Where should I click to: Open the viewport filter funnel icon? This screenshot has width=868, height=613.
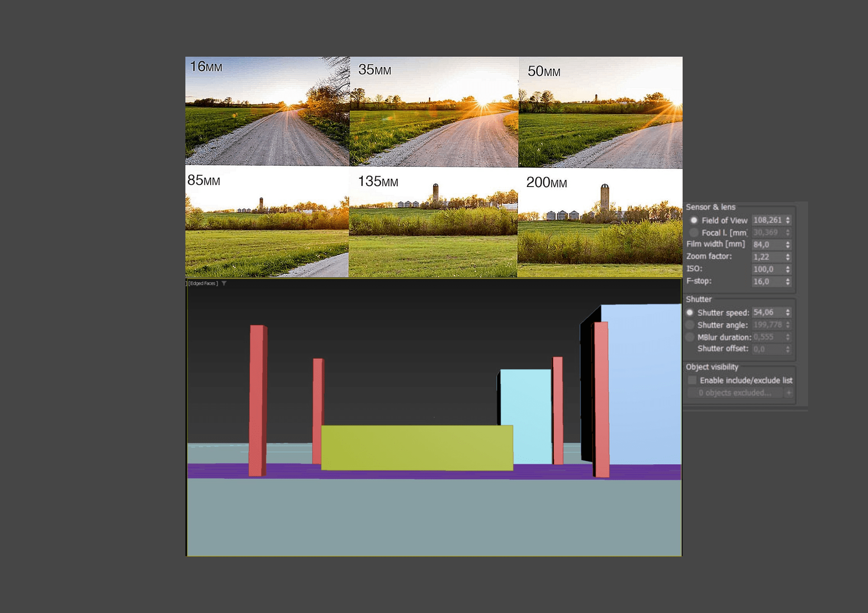click(224, 284)
